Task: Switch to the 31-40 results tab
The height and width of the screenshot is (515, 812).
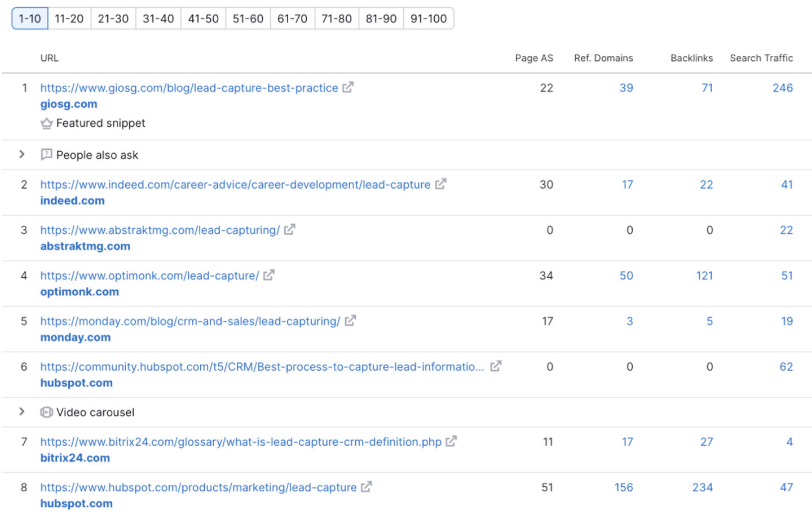Action: 158,19
